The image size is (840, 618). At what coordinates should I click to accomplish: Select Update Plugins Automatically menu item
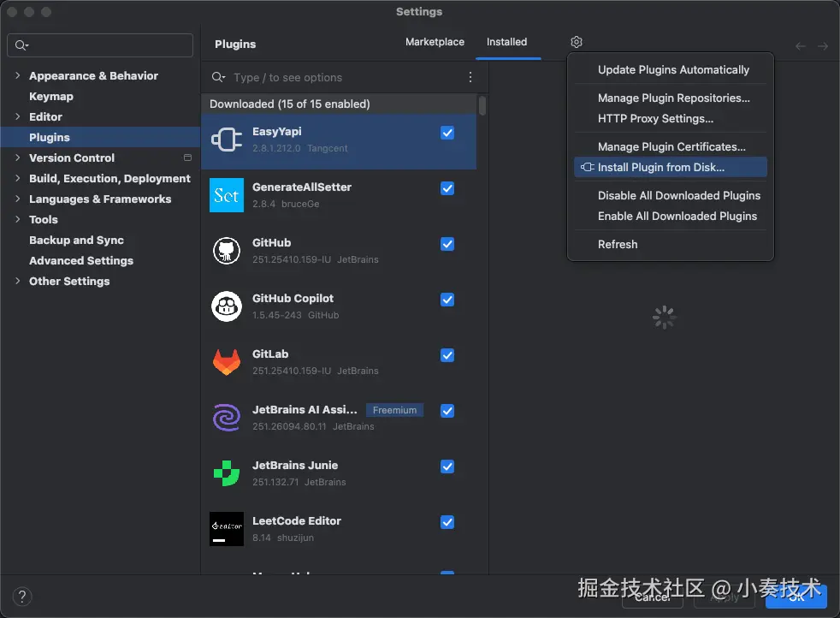pyautogui.click(x=670, y=69)
